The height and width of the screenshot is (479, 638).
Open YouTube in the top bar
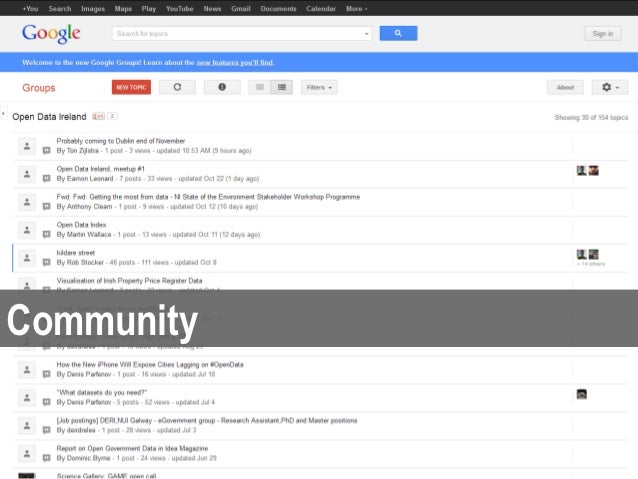(179, 9)
